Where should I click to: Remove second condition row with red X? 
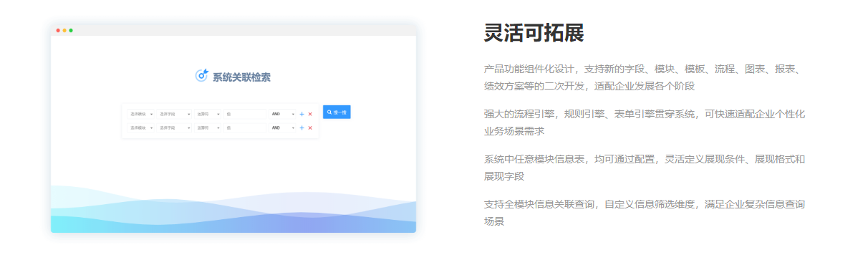pyautogui.click(x=310, y=127)
